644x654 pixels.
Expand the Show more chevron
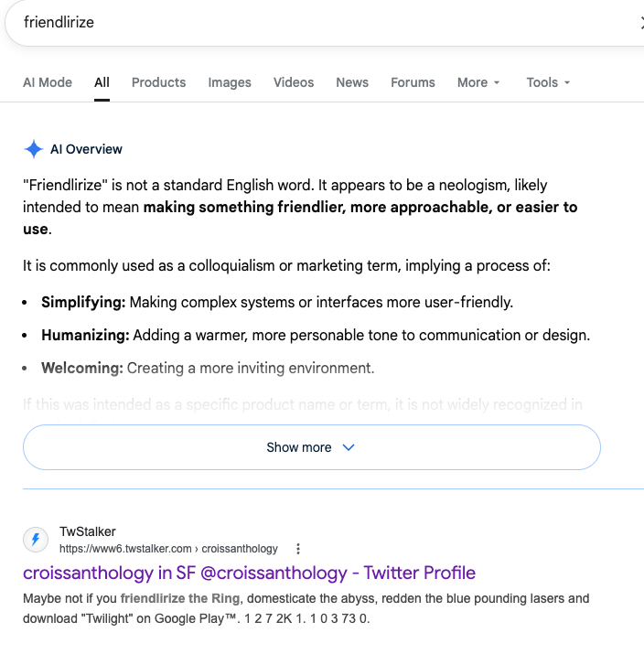(348, 447)
